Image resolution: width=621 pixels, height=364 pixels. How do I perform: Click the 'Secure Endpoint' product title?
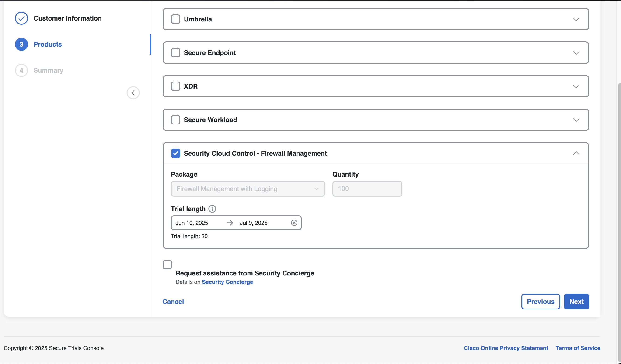(x=210, y=53)
